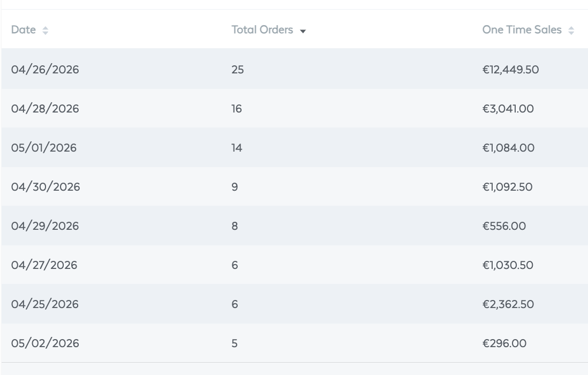The height and width of the screenshot is (375, 588).
Task: Sort by Total Orders header label
Action: click(262, 29)
